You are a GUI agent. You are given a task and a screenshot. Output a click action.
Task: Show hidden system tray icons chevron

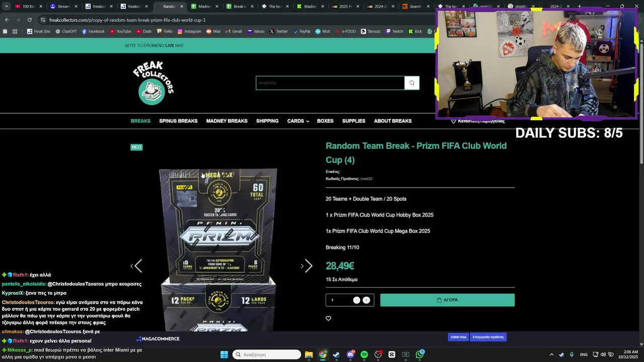tap(551, 354)
